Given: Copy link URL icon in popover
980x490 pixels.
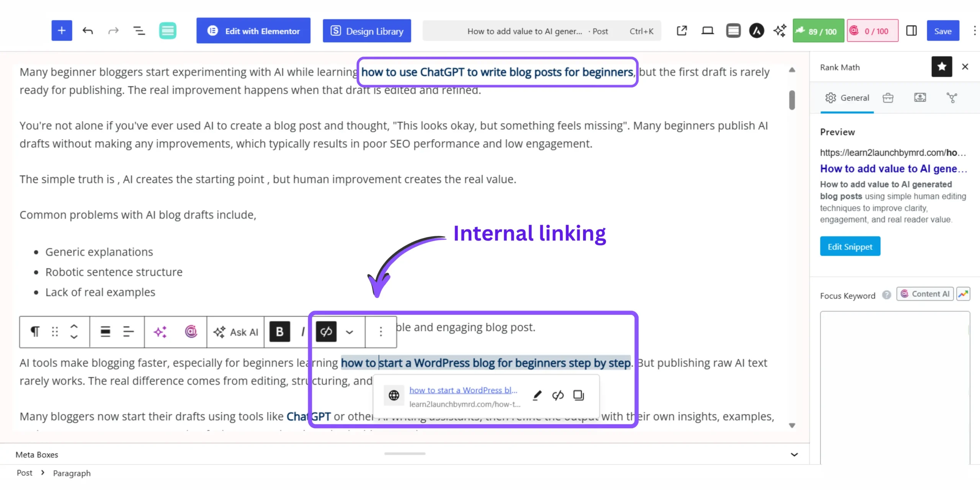Looking at the screenshot, I should click(578, 395).
